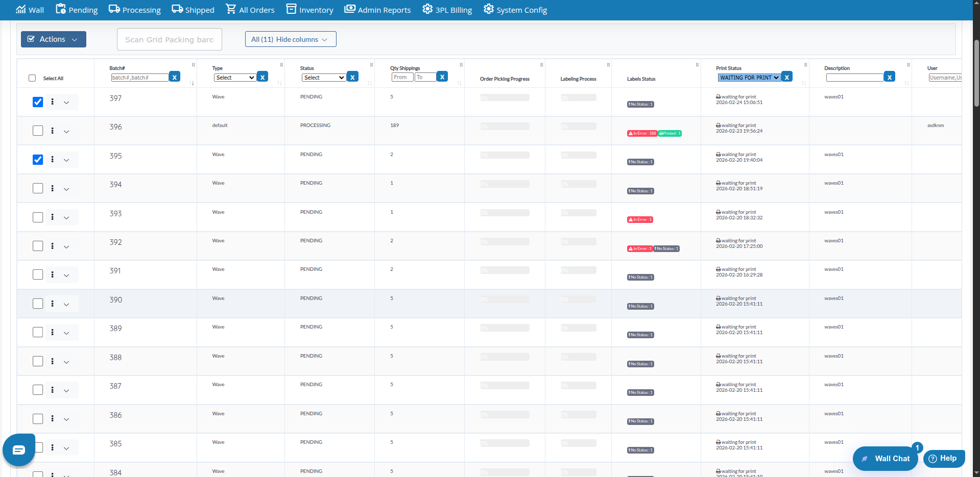Open the Type filter Select dropdown

pyautogui.click(x=235, y=78)
